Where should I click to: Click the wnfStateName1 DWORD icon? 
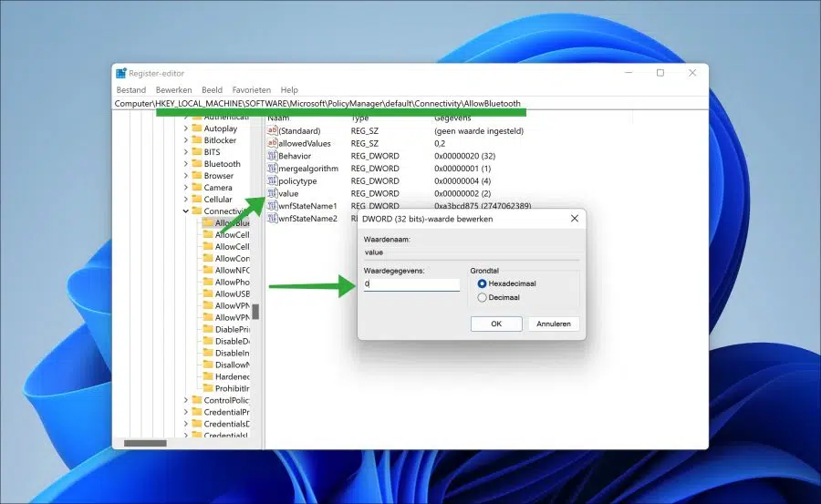click(272, 206)
